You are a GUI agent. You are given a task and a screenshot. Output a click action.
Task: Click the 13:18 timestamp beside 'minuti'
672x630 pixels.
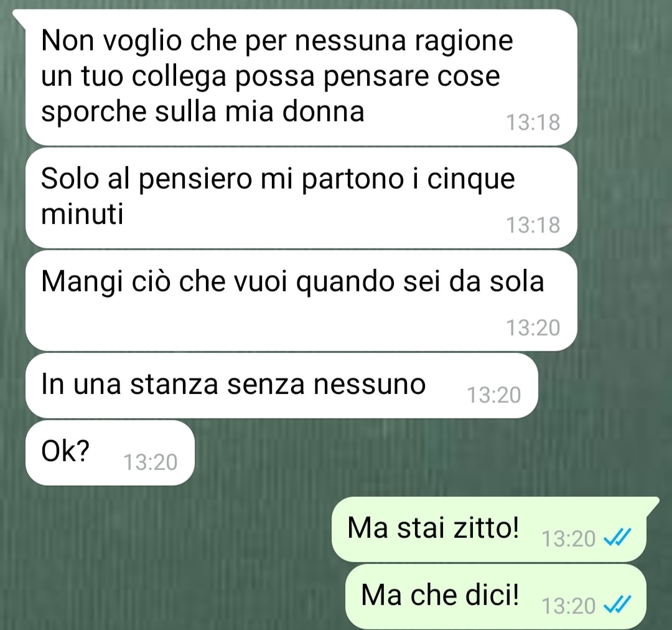point(533,225)
